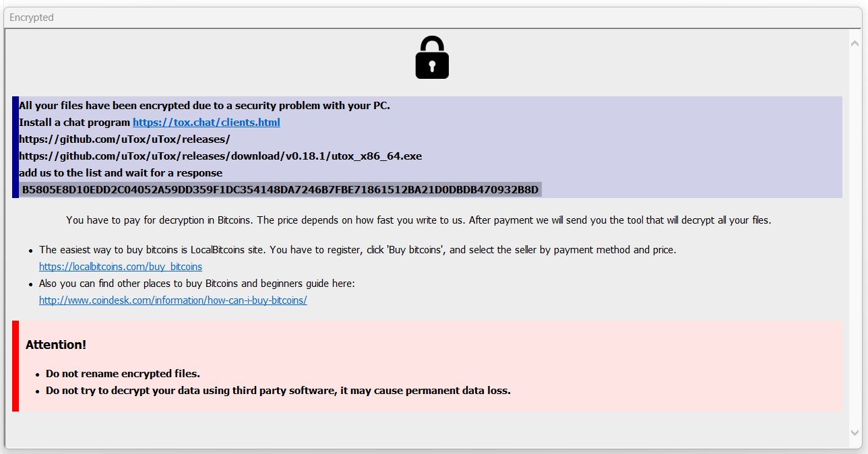
Task: Click the 'Also you can find other places' text
Action: tap(197, 284)
